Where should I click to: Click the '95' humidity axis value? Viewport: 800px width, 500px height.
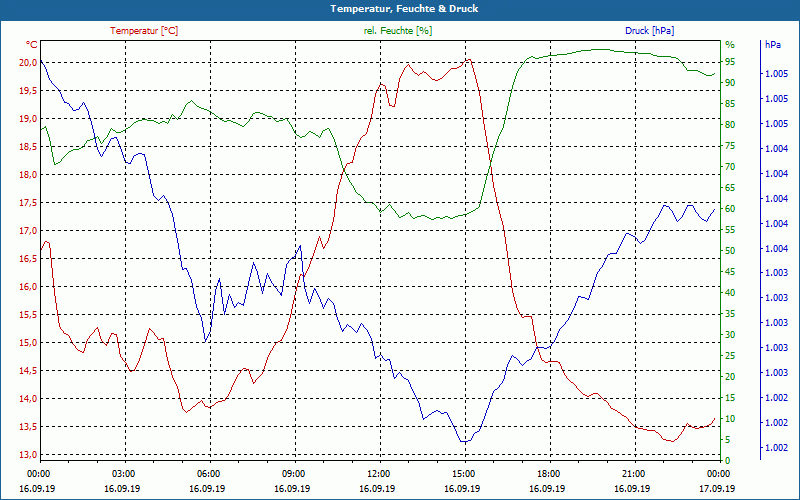point(730,62)
